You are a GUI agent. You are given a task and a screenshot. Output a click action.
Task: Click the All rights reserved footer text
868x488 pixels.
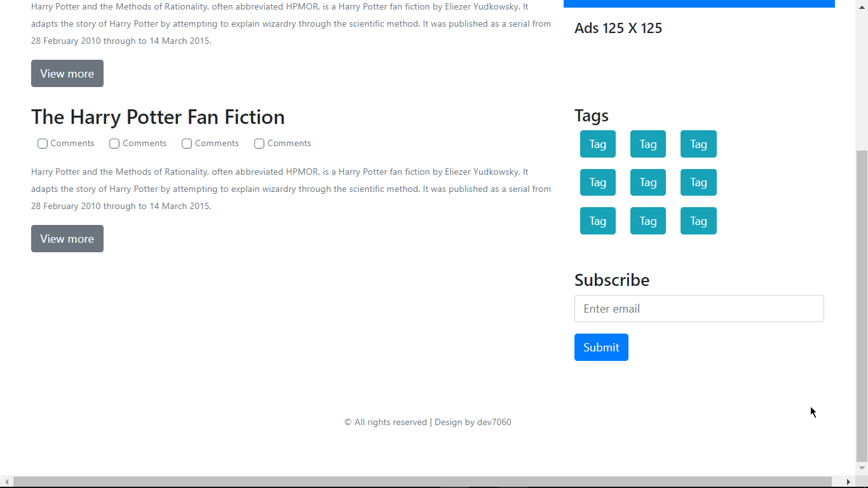click(428, 422)
